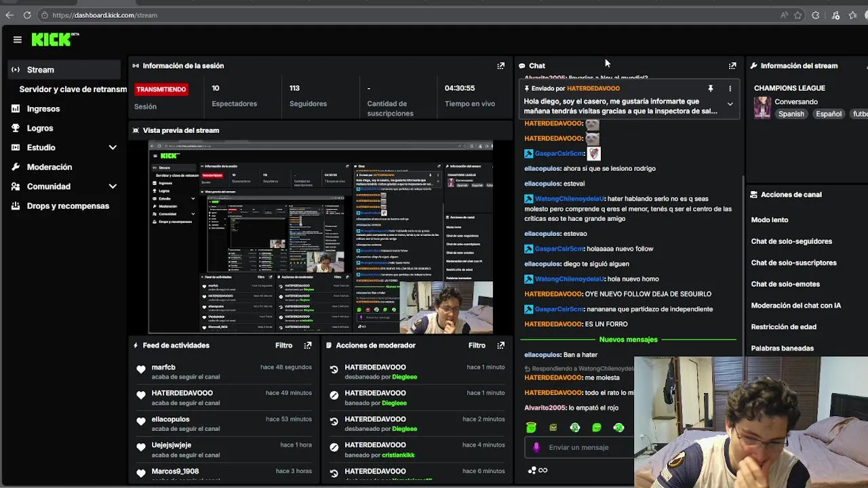This screenshot has height=488, width=868.
Task: Click the streamer webcam overlay
Action: (751, 422)
